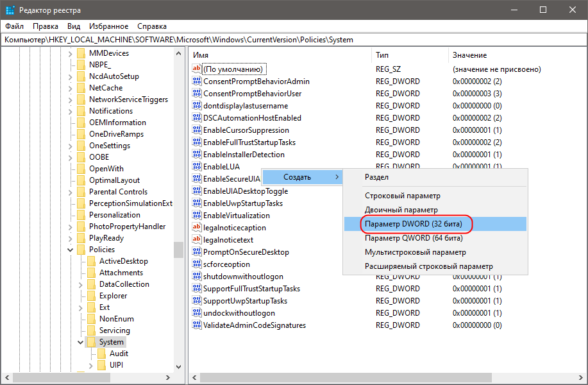The width and height of the screenshot is (588, 385).
Task: Expand the MMDevices tree node
Action: [70, 54]
